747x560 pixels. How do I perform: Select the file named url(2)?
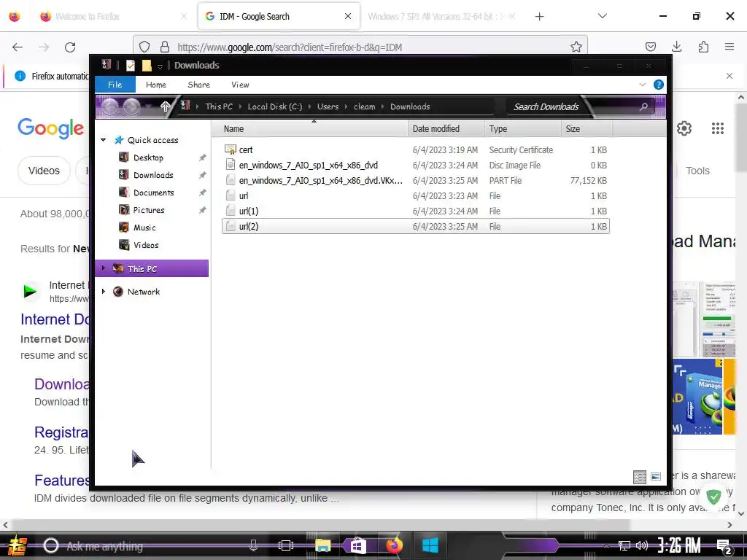[x=415, y=226]
